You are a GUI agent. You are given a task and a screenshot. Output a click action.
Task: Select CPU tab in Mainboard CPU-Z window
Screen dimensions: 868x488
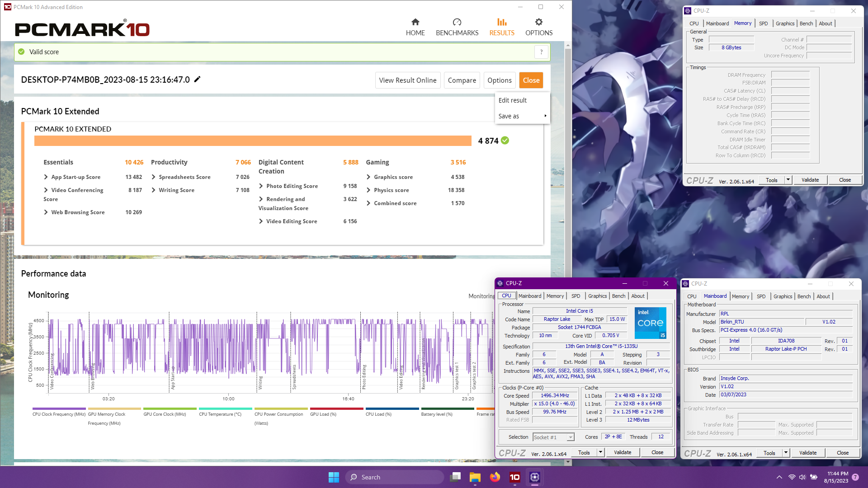coord(692,296)
